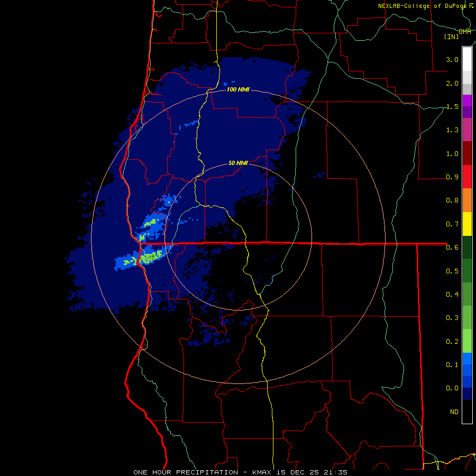Select the light blue swatch above 0.1
Image resolution: width=476 pixels, height=476 pixels.
[x=467, y=359]
